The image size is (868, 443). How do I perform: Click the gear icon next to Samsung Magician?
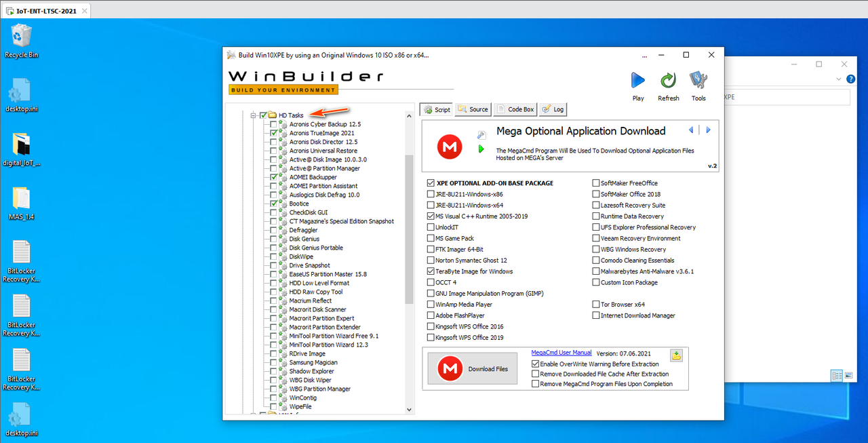[x=283, y=362]
